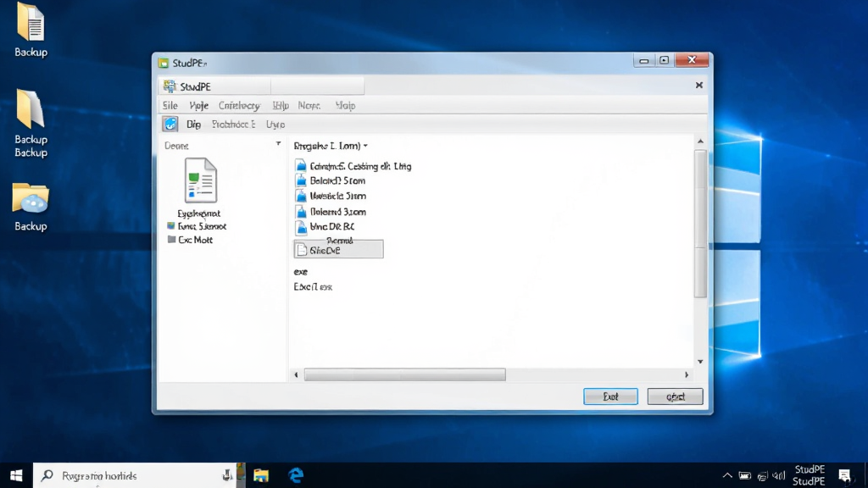Open the Windows Start menu
Screen dimensions: 868x488
tap(16, 475)
